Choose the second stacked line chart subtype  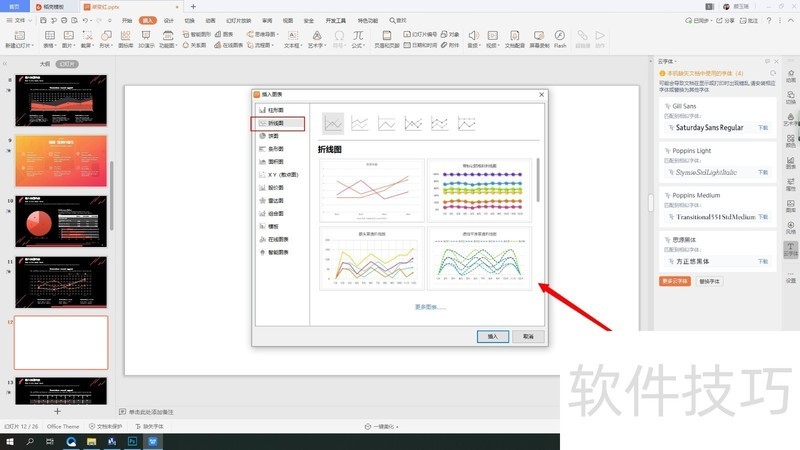click(360, 123)
